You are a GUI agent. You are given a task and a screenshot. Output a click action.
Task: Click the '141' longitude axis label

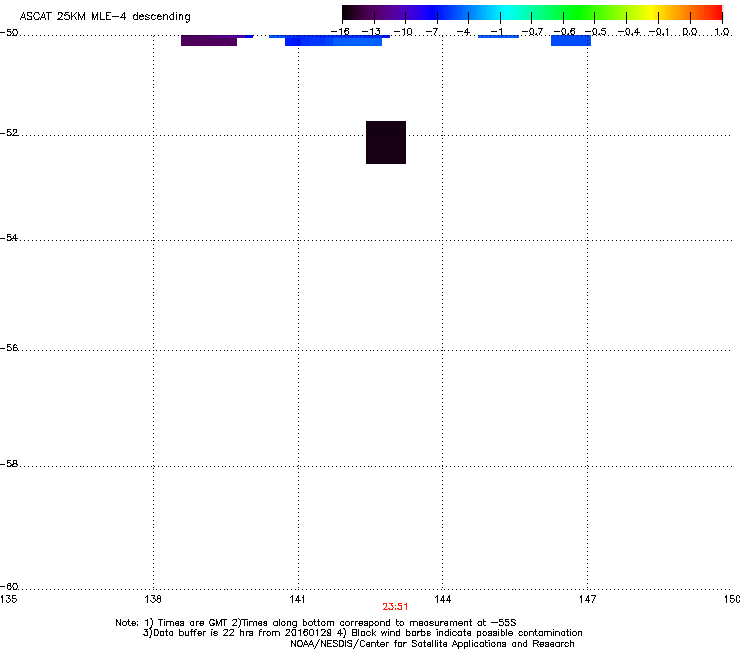[x=297, y=599]
